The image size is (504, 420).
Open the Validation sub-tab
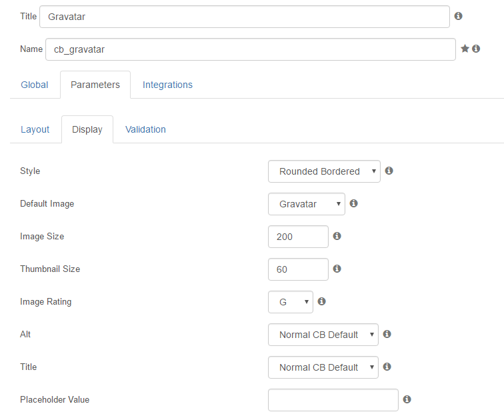pyautogui.click(x=145, y=129)
